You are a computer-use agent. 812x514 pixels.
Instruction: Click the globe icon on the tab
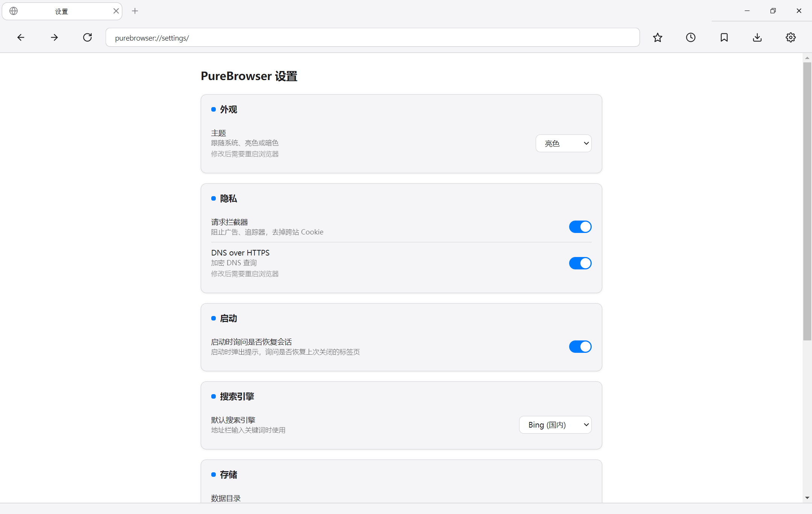click(x=14, y=11)
